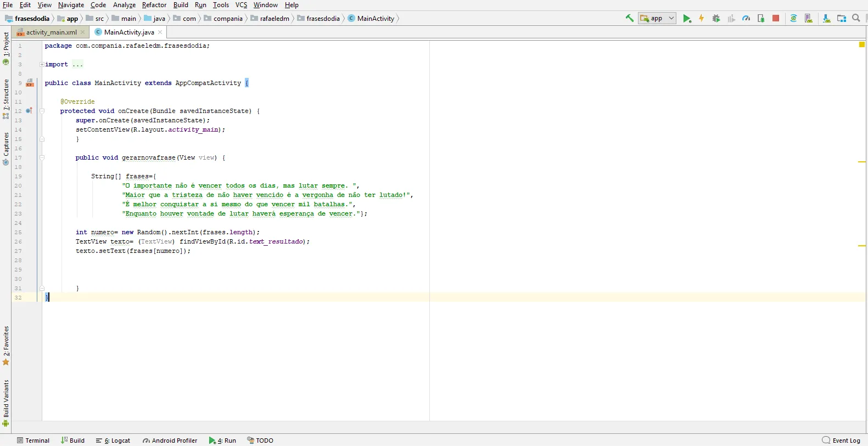Image resolution: width=868 pixels, height=446 pixels.
Task: Close the MainActivity.java tab
Action: (160, 32)
